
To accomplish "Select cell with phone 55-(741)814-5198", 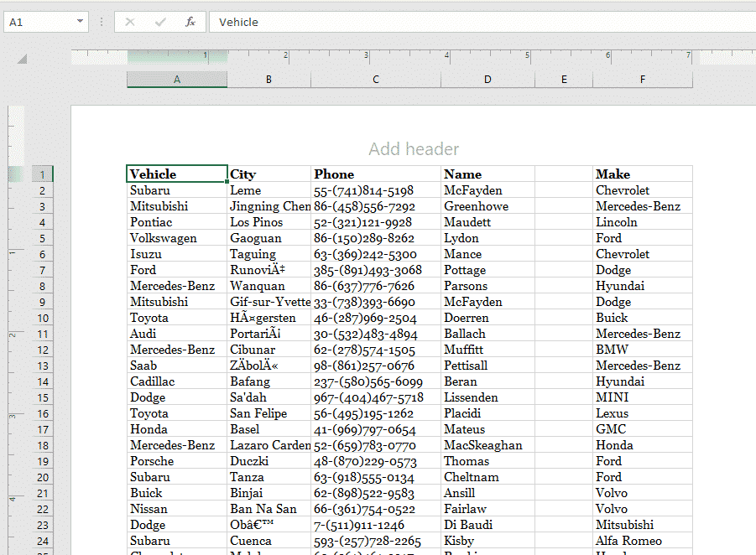I will point(376,190).
